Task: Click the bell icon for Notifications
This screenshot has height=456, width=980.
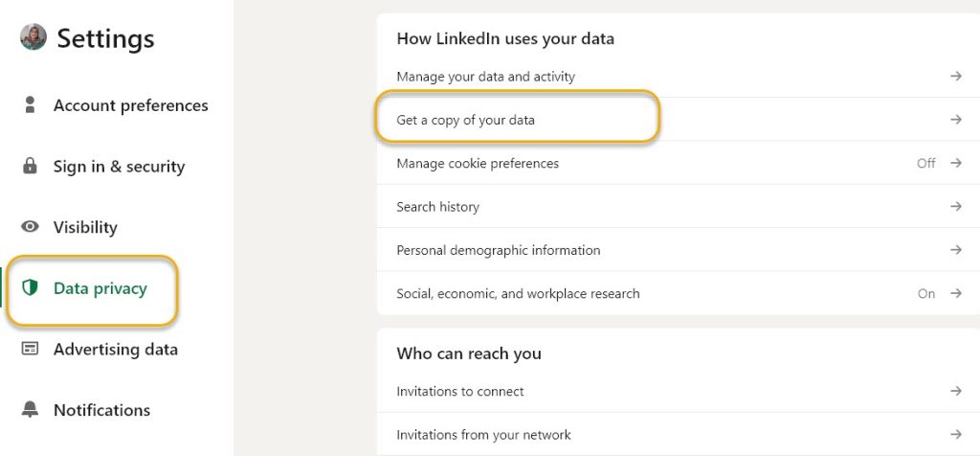Action: click(30, 410)
